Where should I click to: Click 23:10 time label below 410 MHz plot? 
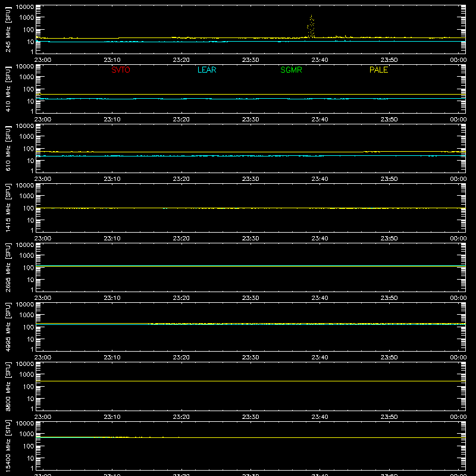coord(112,120)
